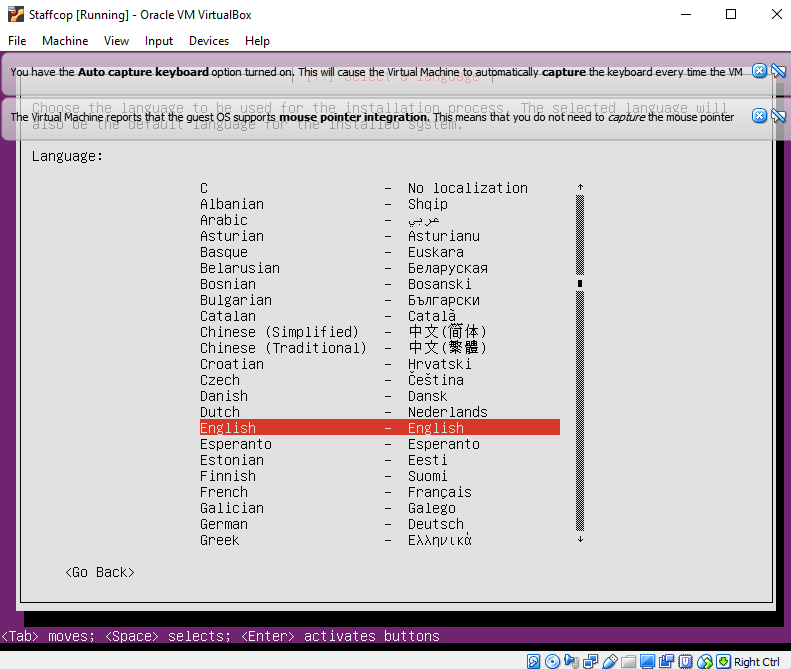
Task: Dismiss the Auto capture keyboard notification
Action: click(x=759, y=71)
